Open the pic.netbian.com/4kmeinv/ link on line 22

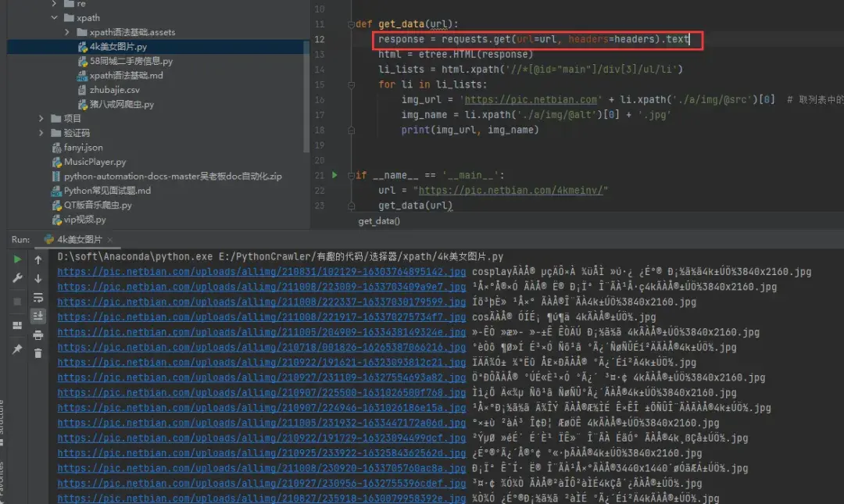coord(510,190)
